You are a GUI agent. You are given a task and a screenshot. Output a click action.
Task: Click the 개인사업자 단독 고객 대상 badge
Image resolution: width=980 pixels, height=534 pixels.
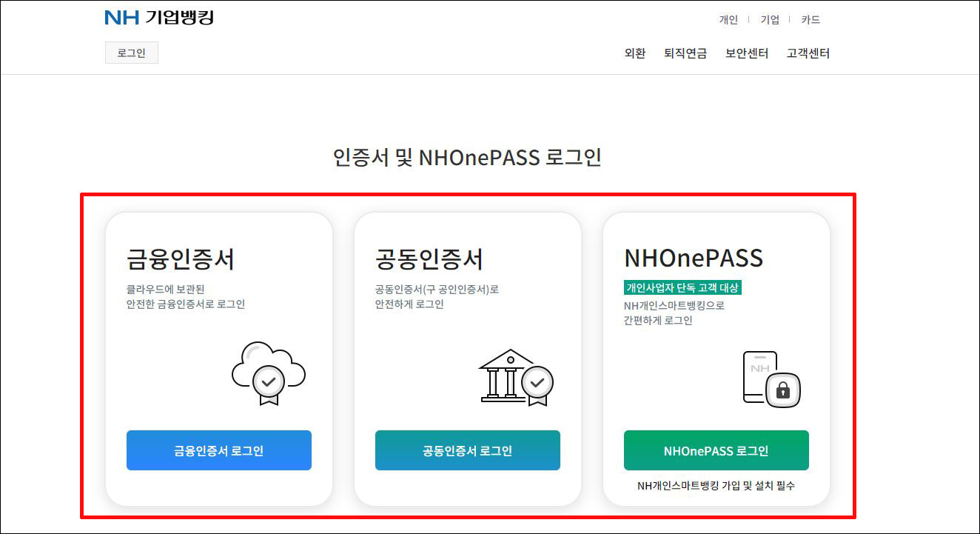(x=682, y=288)
